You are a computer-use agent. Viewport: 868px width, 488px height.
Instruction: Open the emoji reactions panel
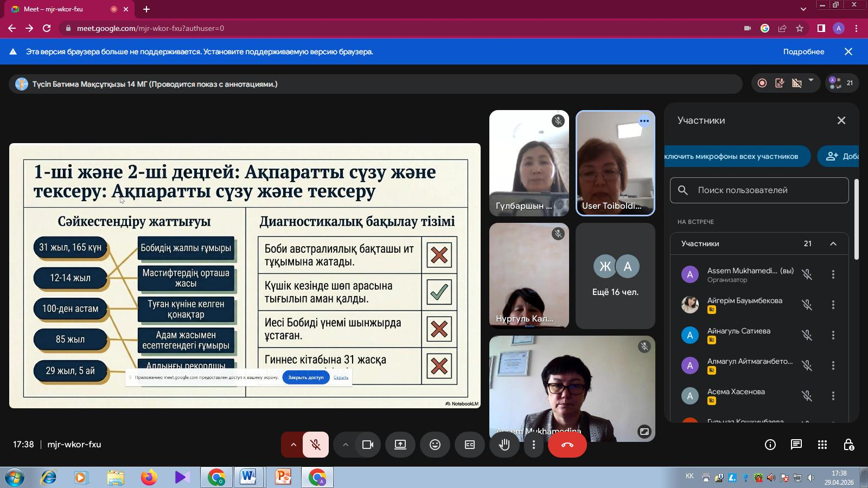pos(435,444)
